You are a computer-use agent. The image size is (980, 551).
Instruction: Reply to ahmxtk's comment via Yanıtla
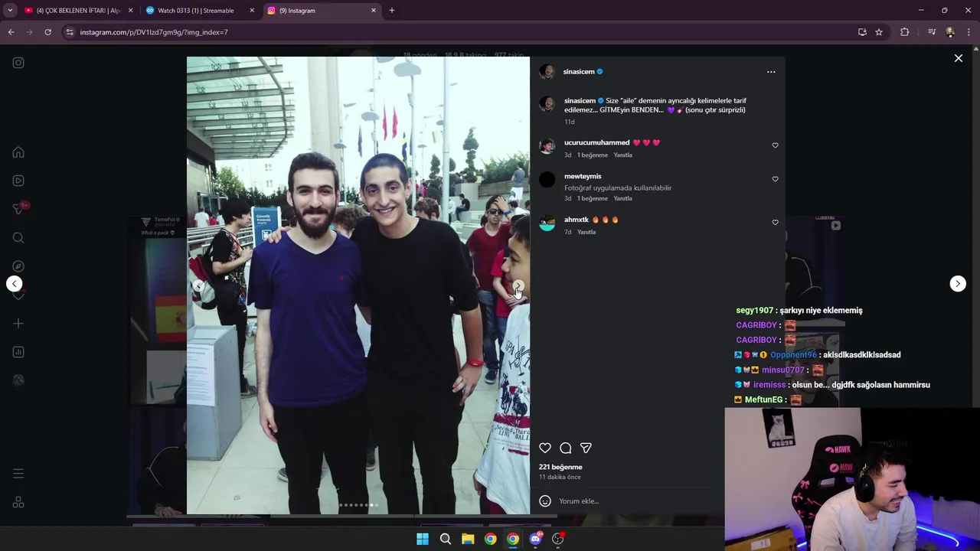pos(586,233)
